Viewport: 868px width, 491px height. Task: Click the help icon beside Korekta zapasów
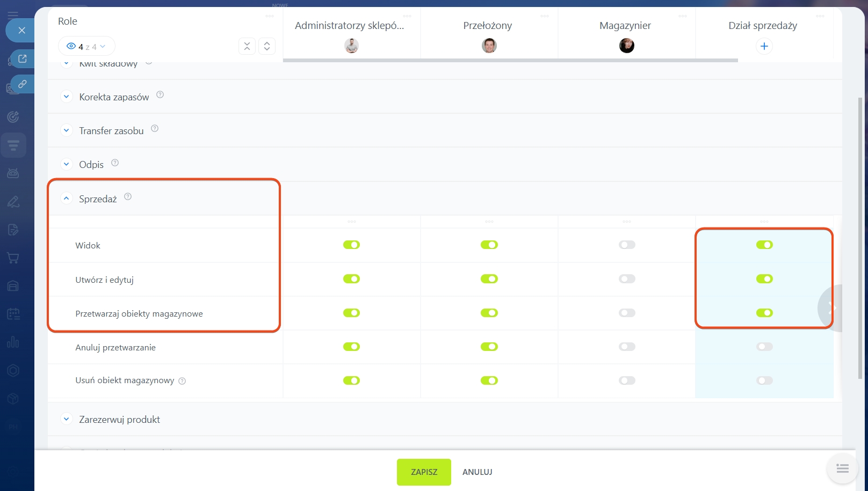point(160,95)
